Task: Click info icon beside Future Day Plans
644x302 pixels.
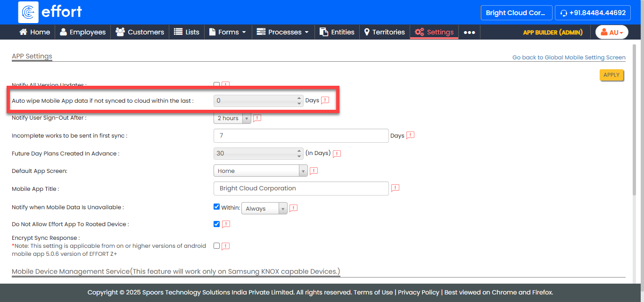Action: click(337, 154)
